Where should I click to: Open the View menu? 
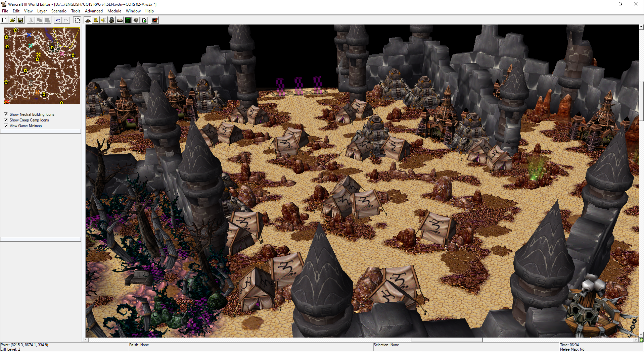pyautogui.click(x=28, y=11)
